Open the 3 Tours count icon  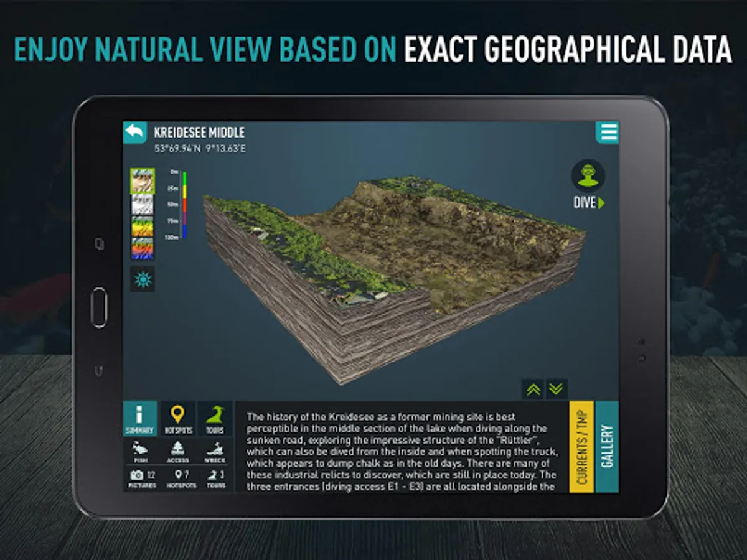(216, 478)
